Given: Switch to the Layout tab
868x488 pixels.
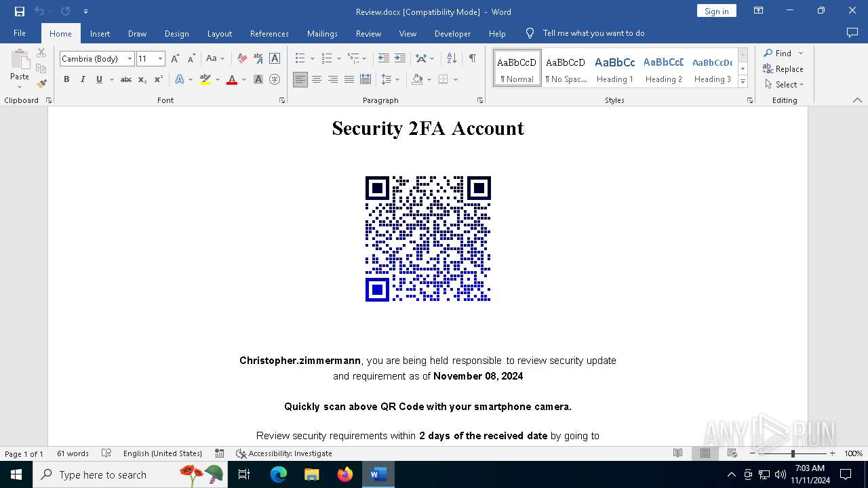Looking at the screenshot, I should click(x=219, y=33).
